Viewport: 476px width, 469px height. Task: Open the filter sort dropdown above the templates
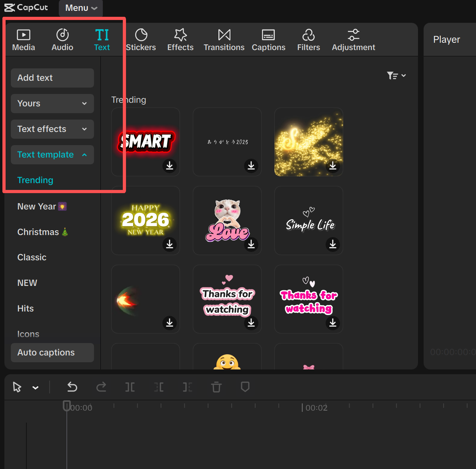point(396,75)
